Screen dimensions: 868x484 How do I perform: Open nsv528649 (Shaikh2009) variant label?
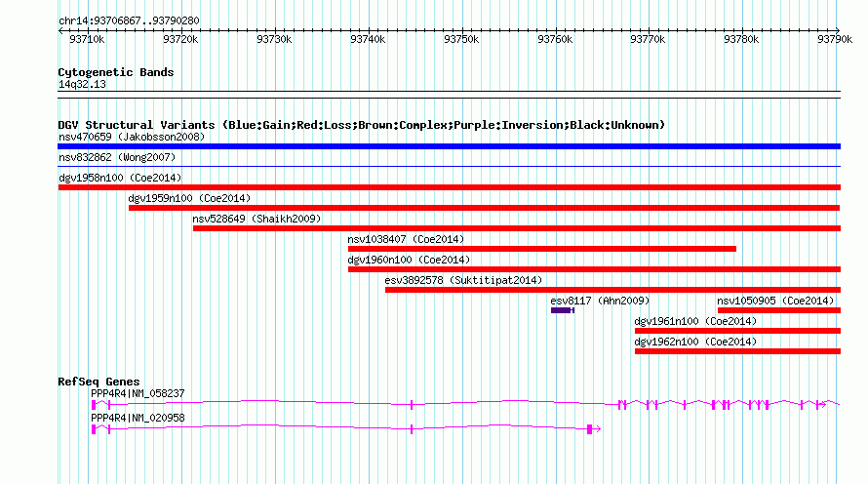pyautogui.click(x=256, y=219)
